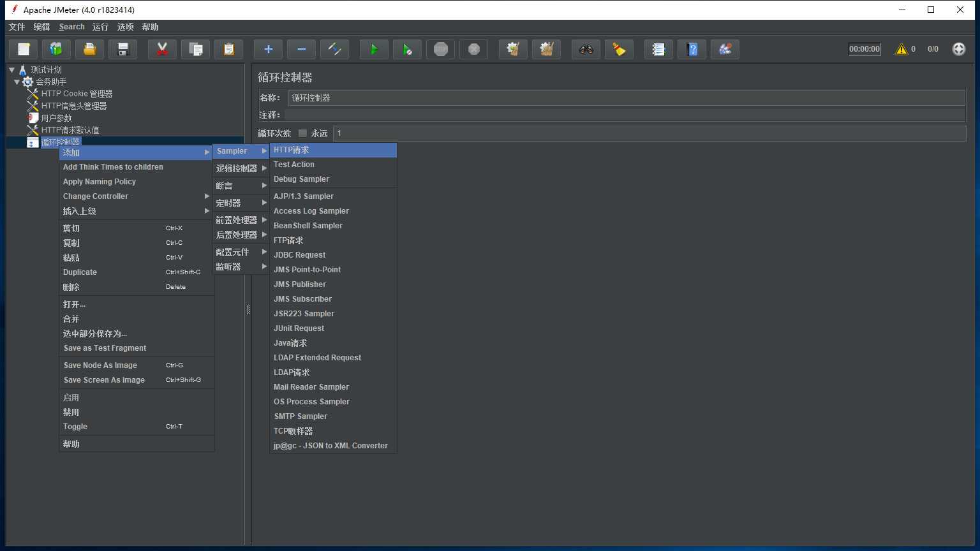Viewport: 980px width, 551px height.
Task: Select BeanShell Sampler entry
Action: (333, 226)
